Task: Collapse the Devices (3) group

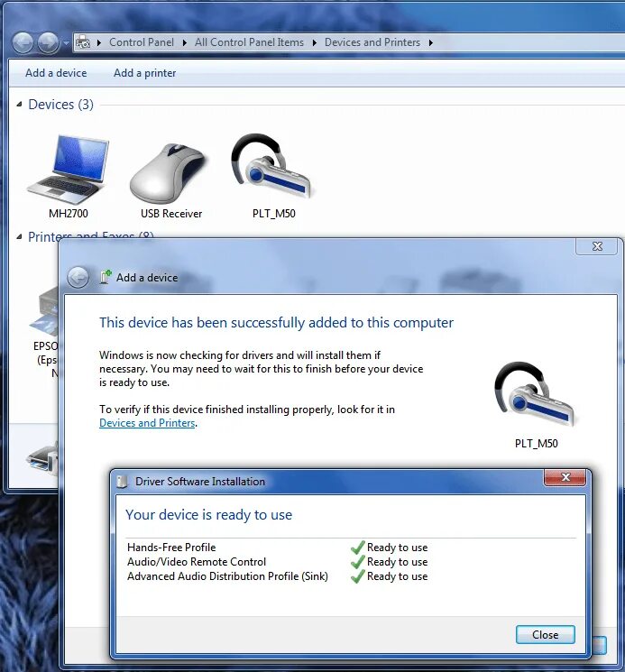Action: [19, 104]
